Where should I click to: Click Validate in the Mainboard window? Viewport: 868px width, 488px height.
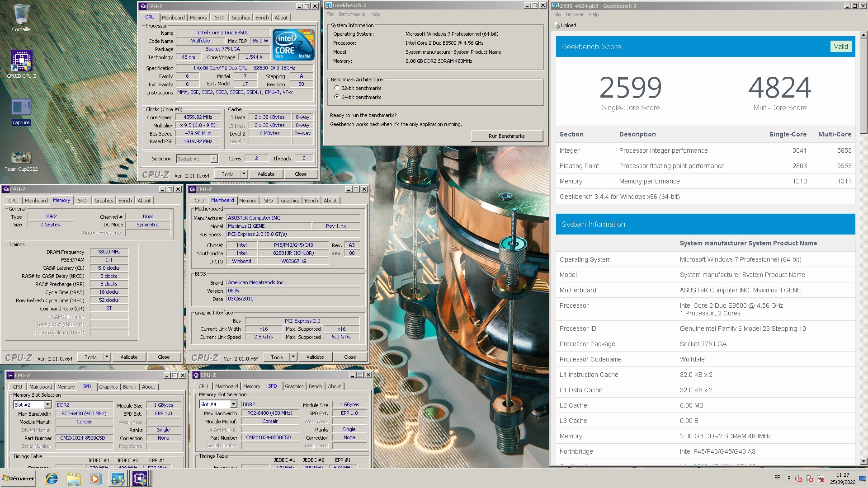point(315,357)
